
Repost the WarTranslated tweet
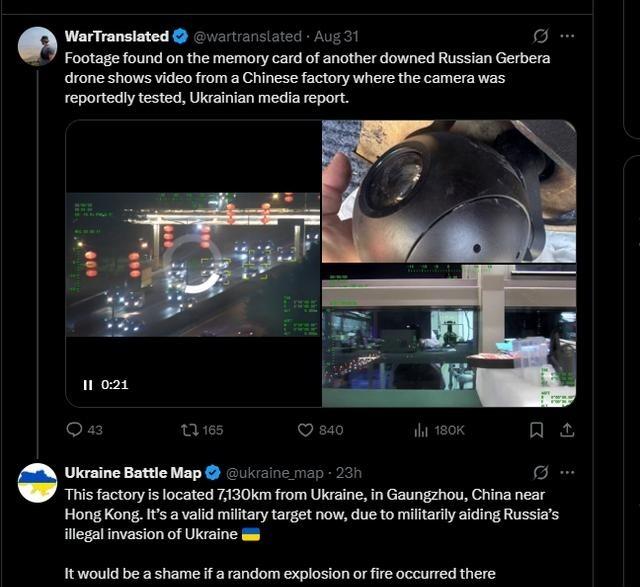(202, 430)
